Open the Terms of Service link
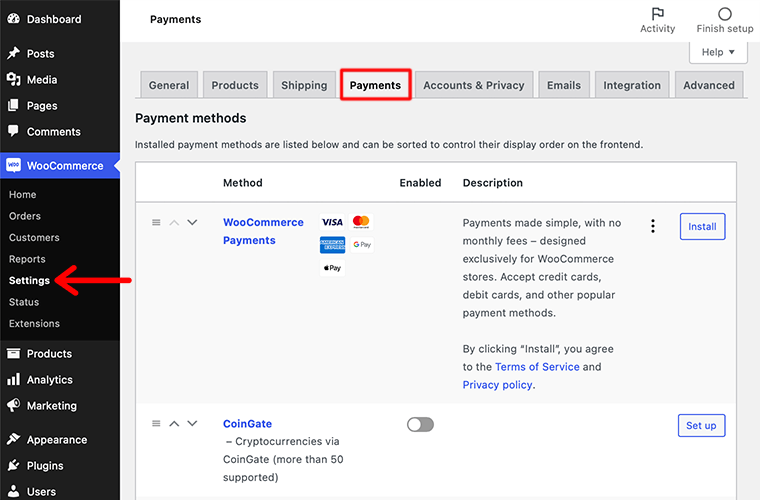Viewport: 760px width, 500px height. 537,367
